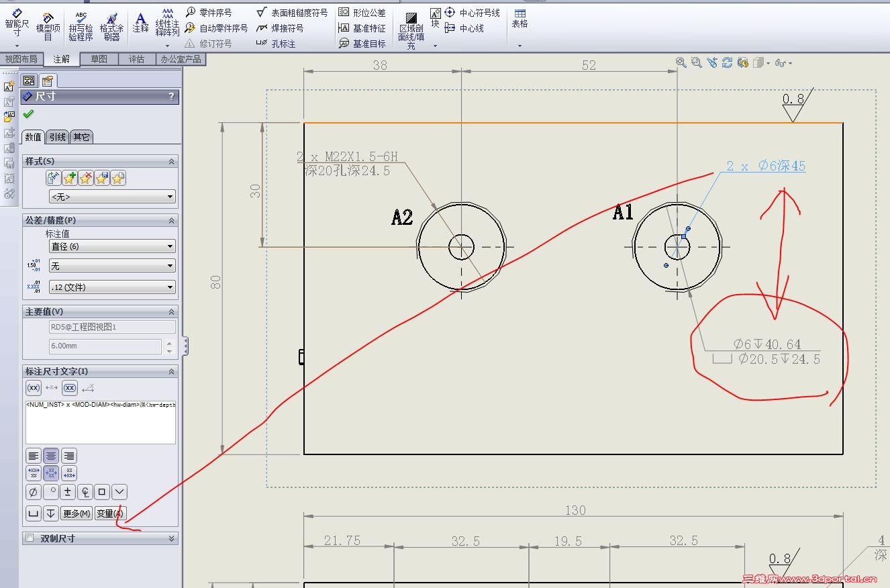
Task: Click the 变量(A) variables button
Action: point(110,514)
